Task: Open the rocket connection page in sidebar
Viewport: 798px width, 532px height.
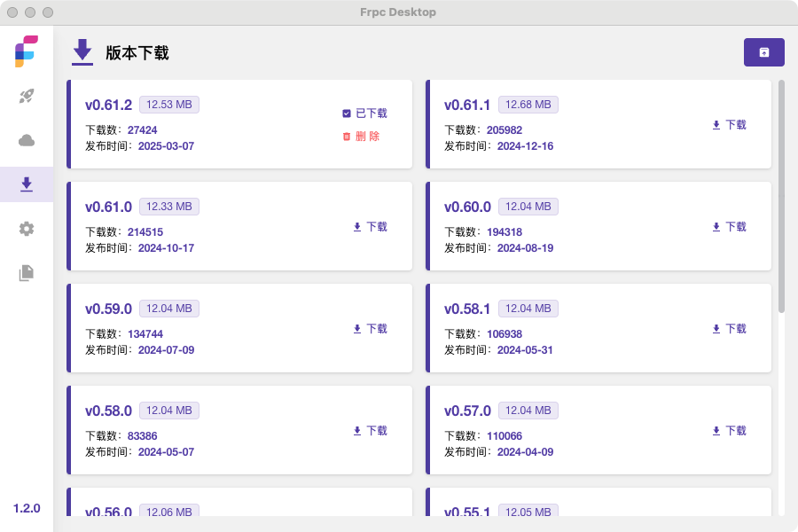Action: (27, 96)
